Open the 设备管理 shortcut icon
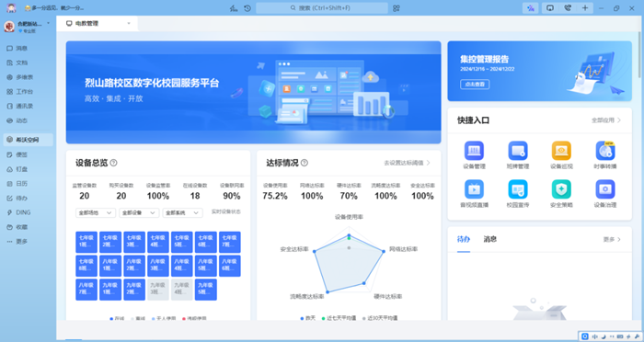This screenshot has height=342, width=644. click(x=474, y=150)
